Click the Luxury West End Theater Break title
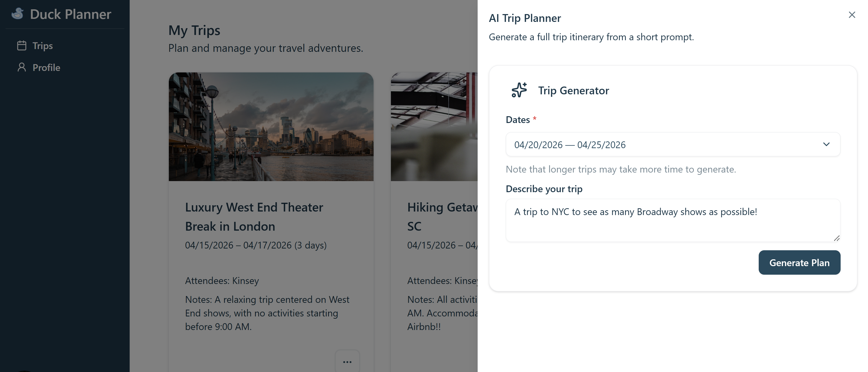Viewport: 868px width, 372px height. coord(254,217)
